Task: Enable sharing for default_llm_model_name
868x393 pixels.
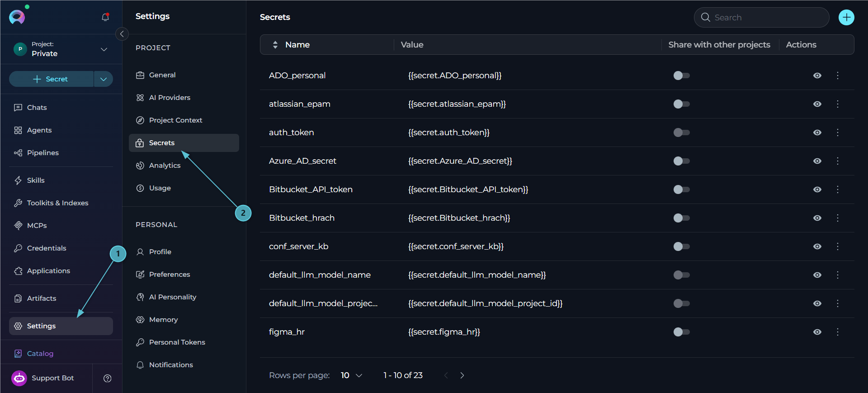Action: (x=681, y=275)
